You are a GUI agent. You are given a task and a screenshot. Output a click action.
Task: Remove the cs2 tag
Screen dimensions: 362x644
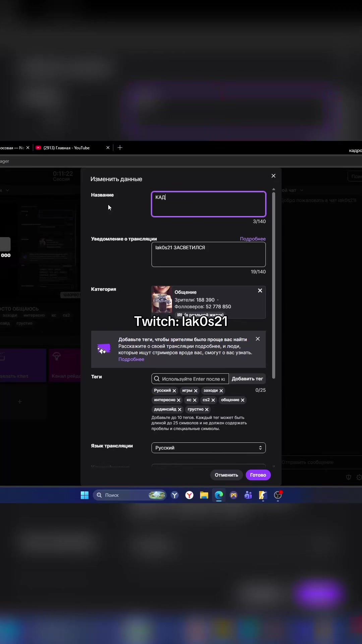tap(213, 400)
